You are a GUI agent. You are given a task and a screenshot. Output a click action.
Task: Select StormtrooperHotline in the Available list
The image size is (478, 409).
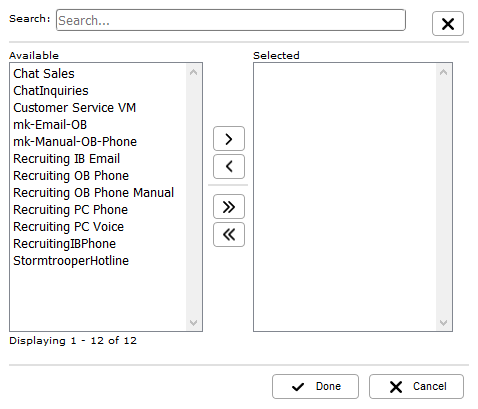(98, 260)
